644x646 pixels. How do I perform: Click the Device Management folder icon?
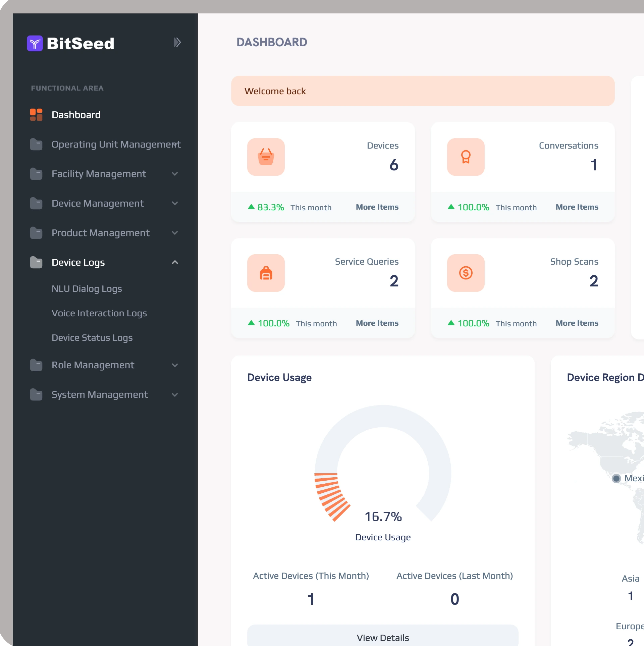[36, 203]
